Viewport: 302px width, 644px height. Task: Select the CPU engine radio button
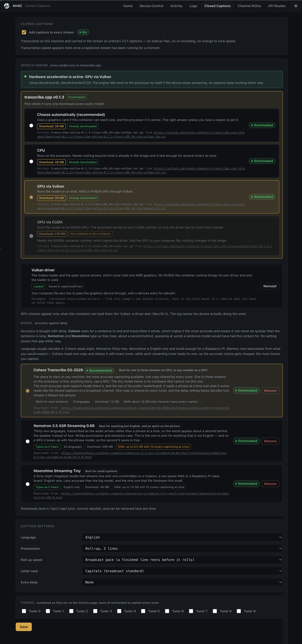[x=31, y=161]
